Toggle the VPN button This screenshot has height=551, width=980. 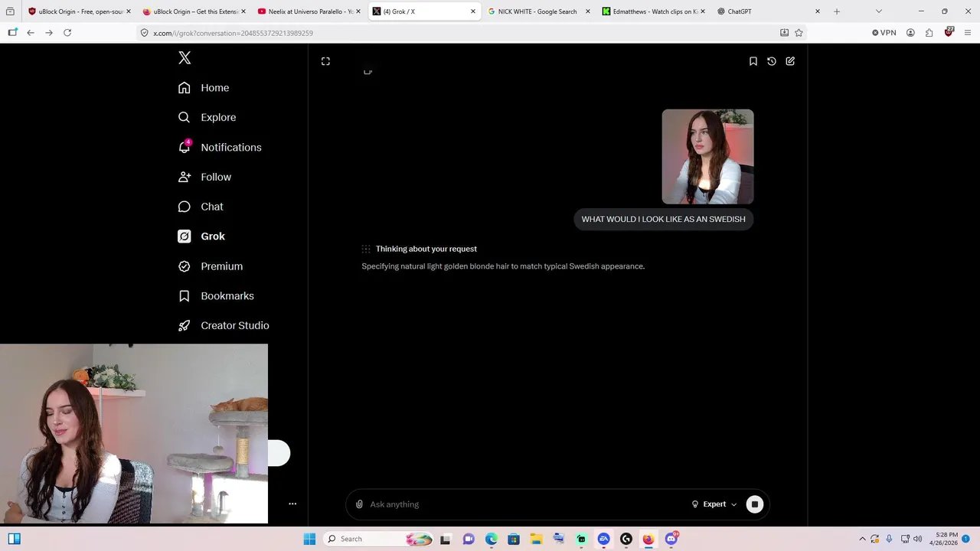884,33
